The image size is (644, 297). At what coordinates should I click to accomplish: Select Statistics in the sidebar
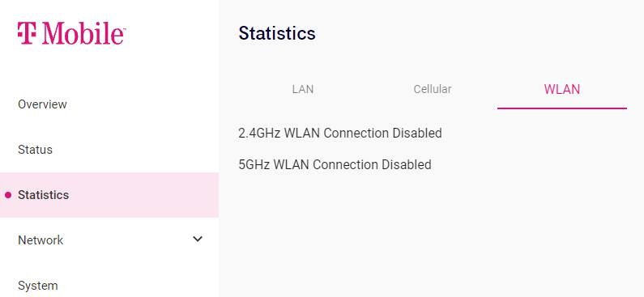tap(44, 195)
